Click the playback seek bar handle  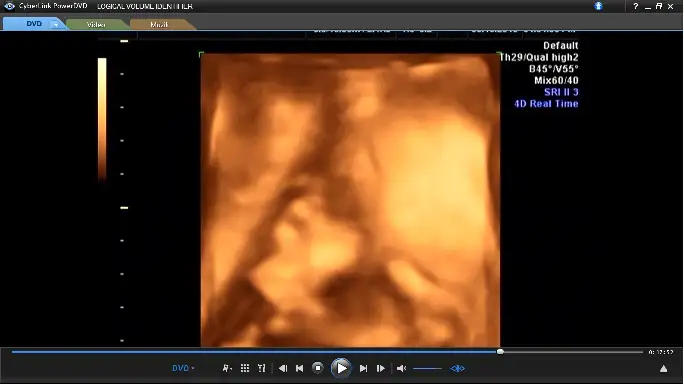(500, 352)
